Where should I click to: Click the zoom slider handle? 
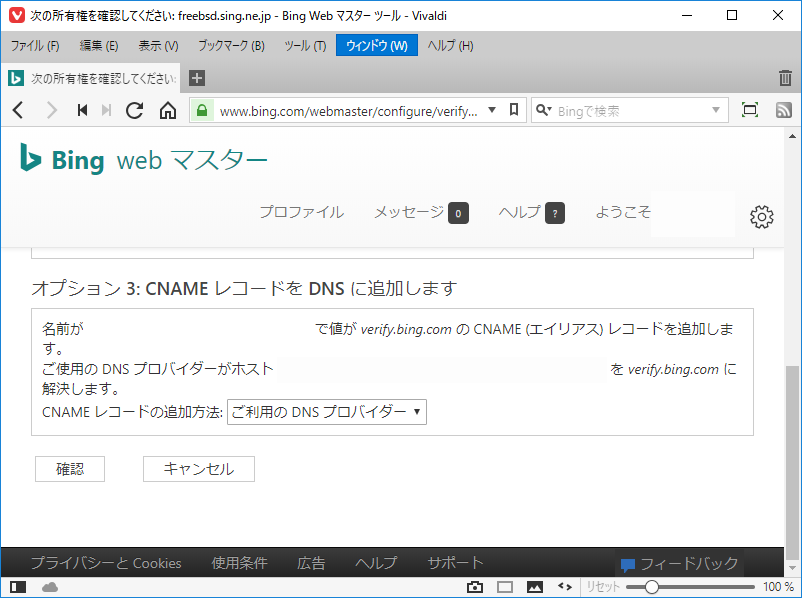pos(651,587)
